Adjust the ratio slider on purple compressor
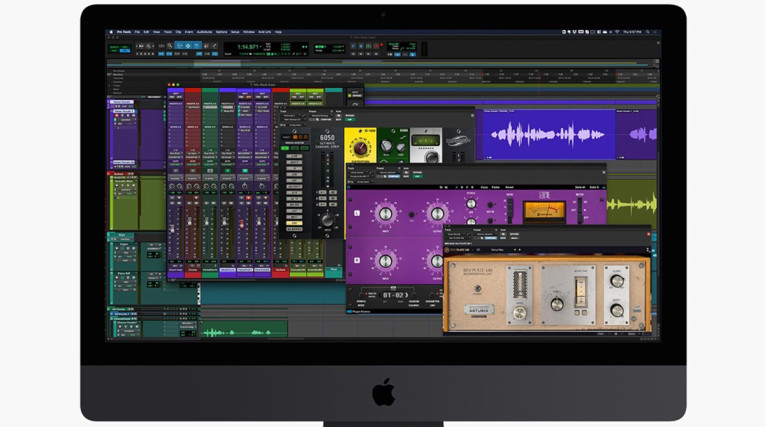765x427 pixels. point(509,208)
